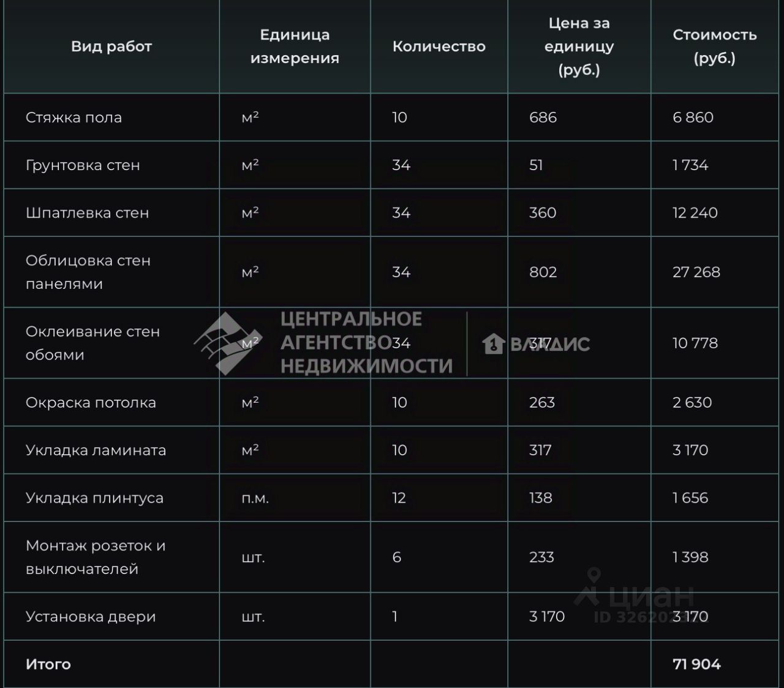Click the total cost value 71 904
The image size is (784, 688).
coord(696,664)
